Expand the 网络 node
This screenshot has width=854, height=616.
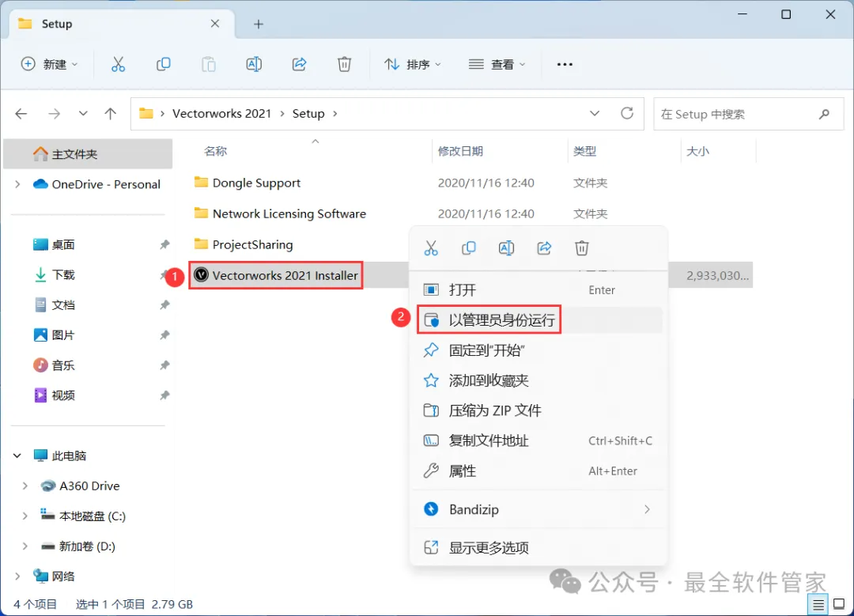[x=17, y=576]
